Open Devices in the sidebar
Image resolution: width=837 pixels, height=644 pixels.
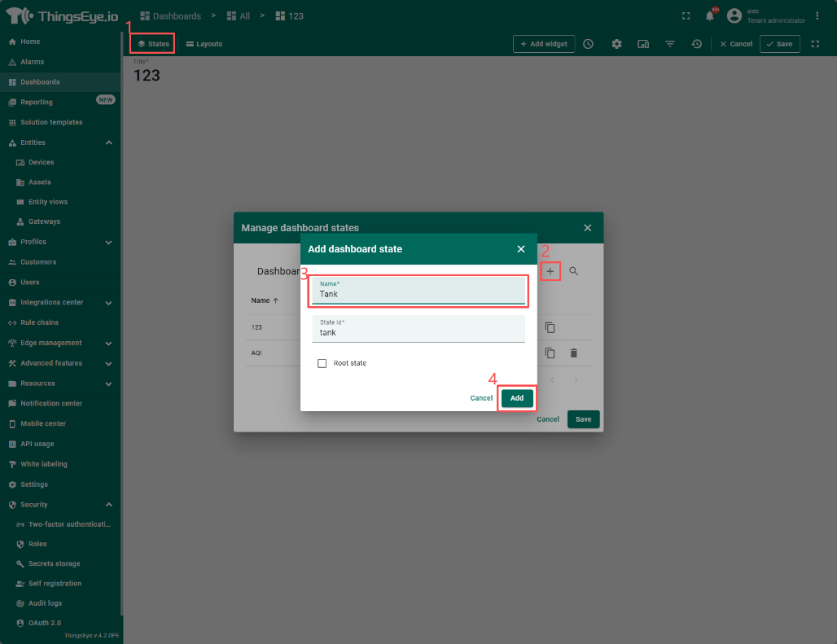pyautogui.click(x=41, y=163)
